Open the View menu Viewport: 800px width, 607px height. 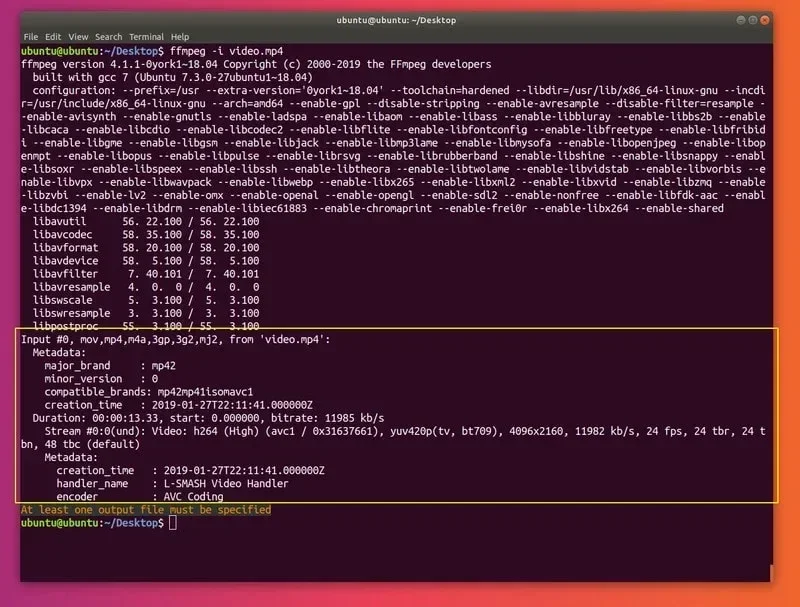coord(78,37)
